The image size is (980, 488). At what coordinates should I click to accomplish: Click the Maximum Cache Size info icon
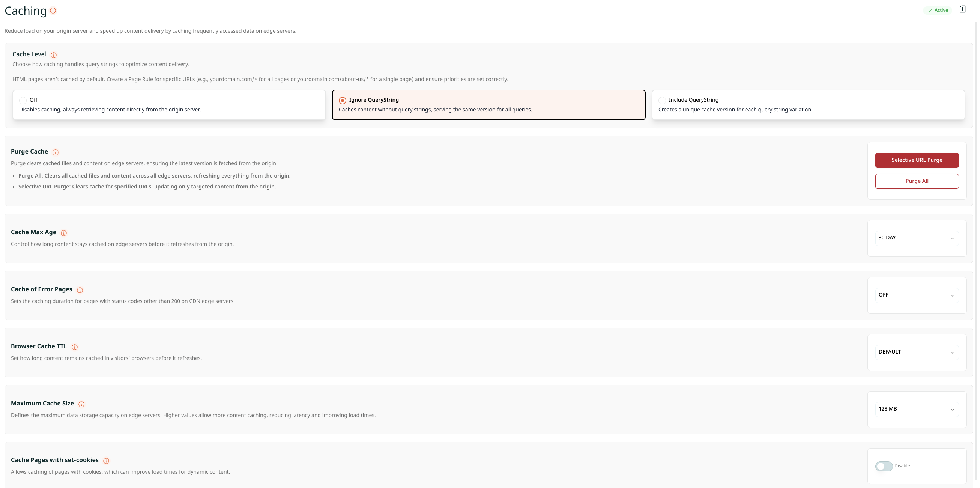coord(81,404)
